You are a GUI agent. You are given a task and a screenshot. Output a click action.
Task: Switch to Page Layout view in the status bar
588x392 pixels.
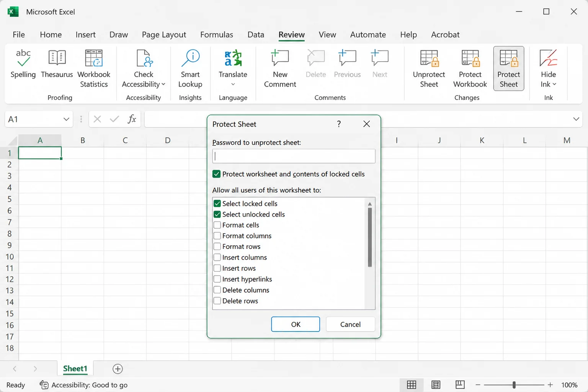436,385
